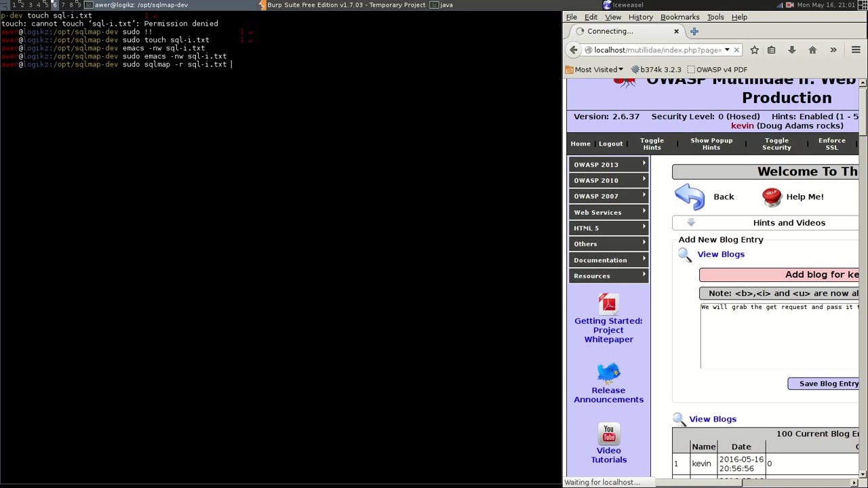Click Toggle Security in the nav bar

point(776,144)
